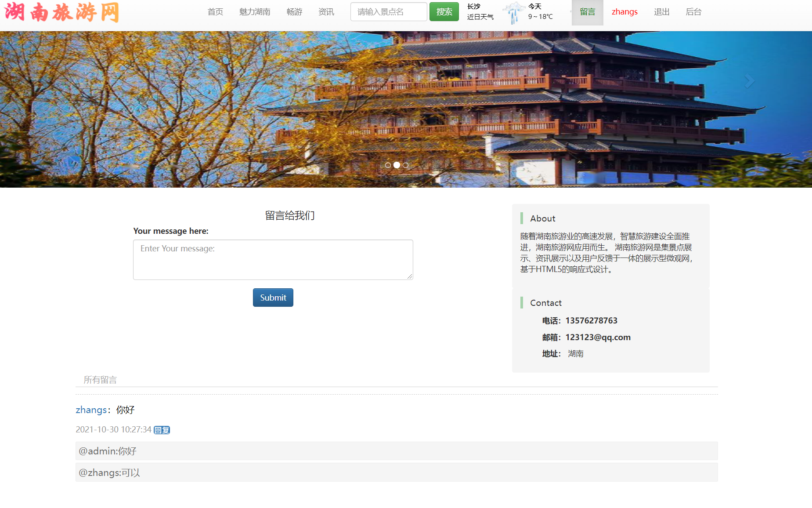Viewport: 812px width, 508px height.
Task: Click into the Enter Your message textarea
Action: pyautogui.click(x=273, y=259)
